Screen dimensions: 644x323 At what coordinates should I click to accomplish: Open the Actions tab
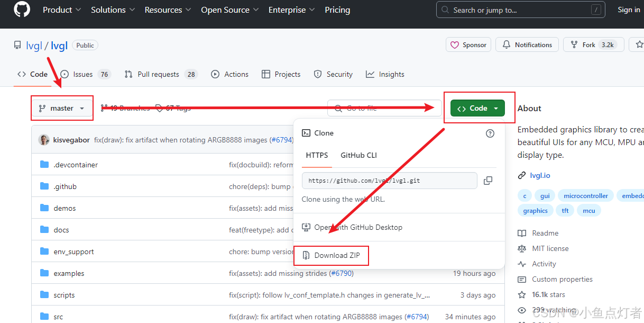pos(229,74)
